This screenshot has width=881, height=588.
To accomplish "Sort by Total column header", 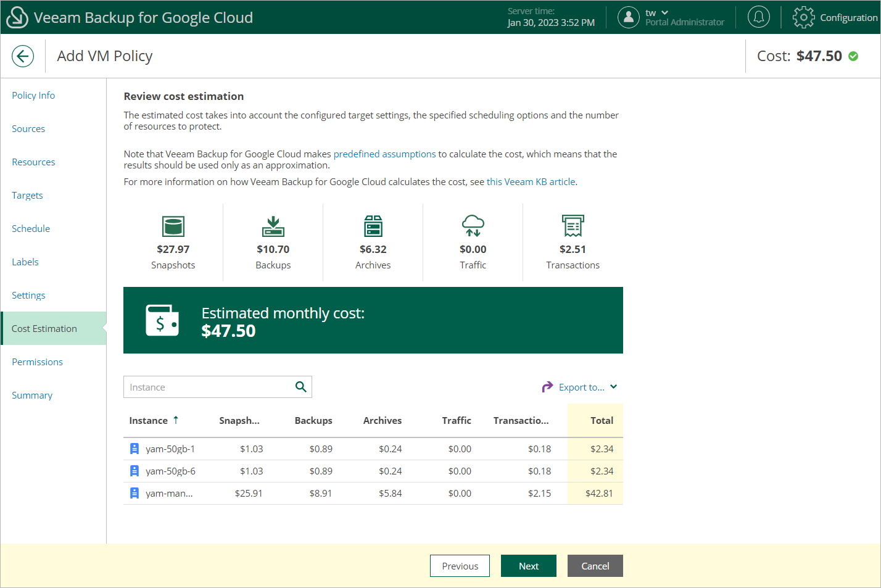I will click(602, 420).
